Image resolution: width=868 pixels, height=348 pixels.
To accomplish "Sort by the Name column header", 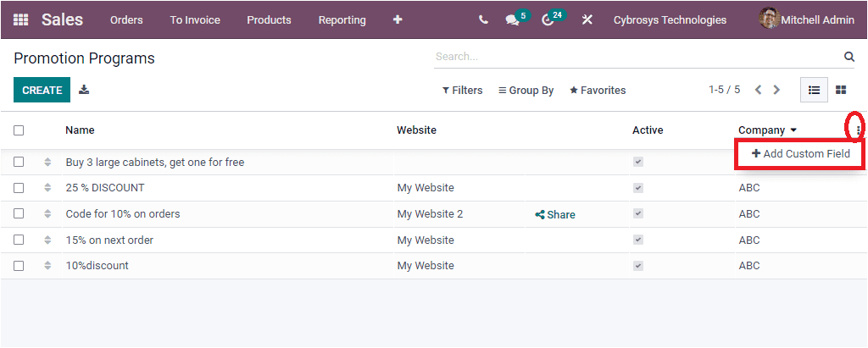I will click(x=80, y=130).
